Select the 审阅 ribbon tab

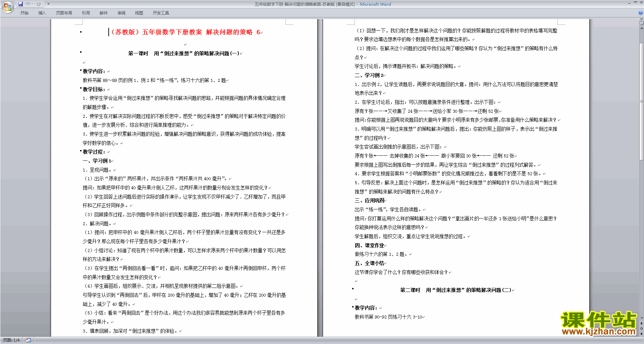click(121, 13)
